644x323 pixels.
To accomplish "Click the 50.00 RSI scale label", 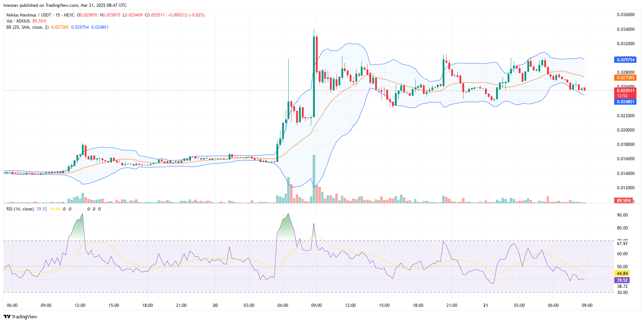I will (x=622, y=267).
